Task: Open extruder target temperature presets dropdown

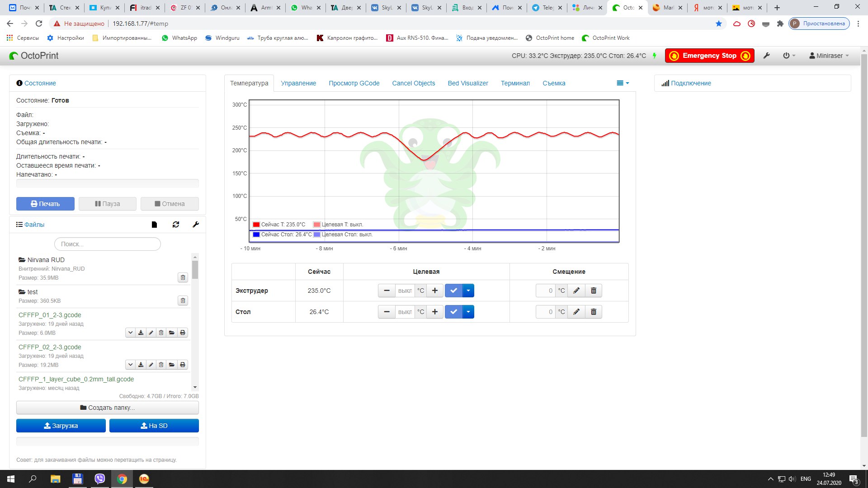Action: coord(468,291)
